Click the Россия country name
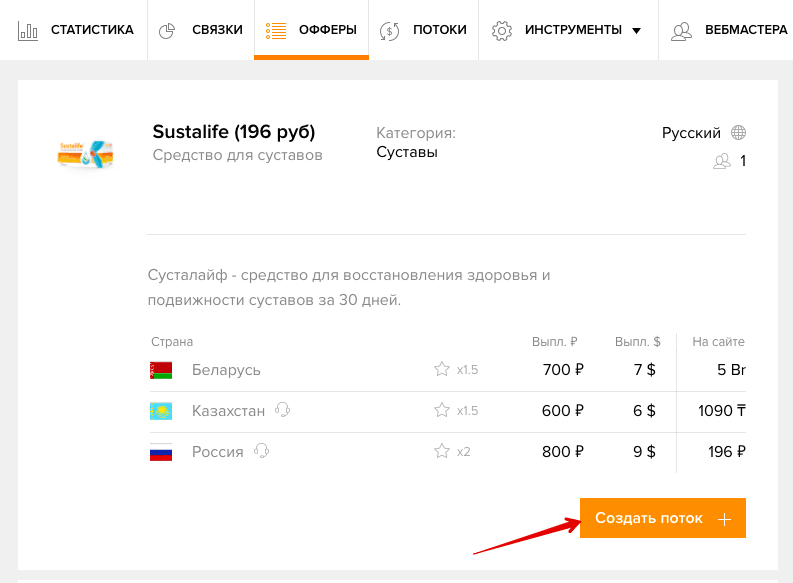Image resolution: width=793 pixels, height=583 pixels. (x=217, y=452)
